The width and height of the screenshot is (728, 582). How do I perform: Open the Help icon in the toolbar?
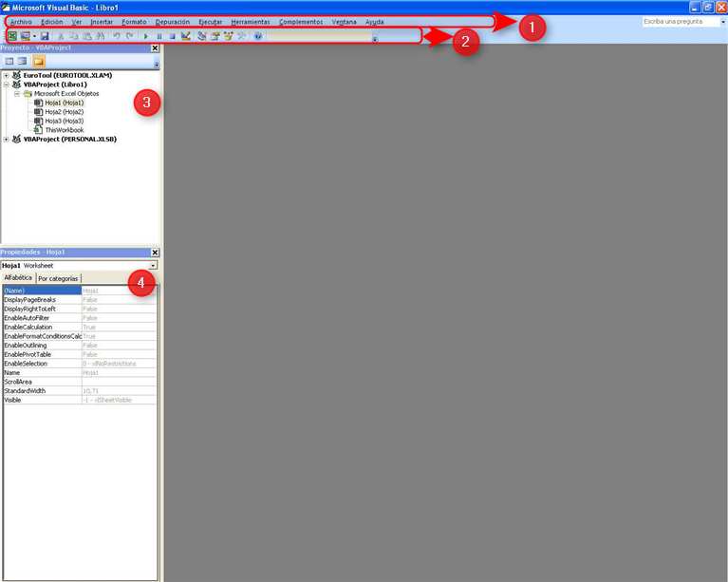point(258,36)
